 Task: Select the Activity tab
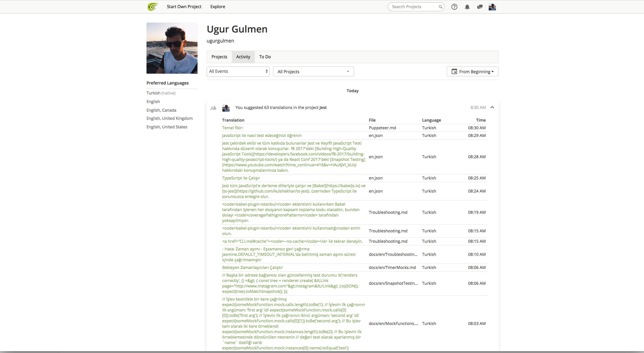pos(243,57)
